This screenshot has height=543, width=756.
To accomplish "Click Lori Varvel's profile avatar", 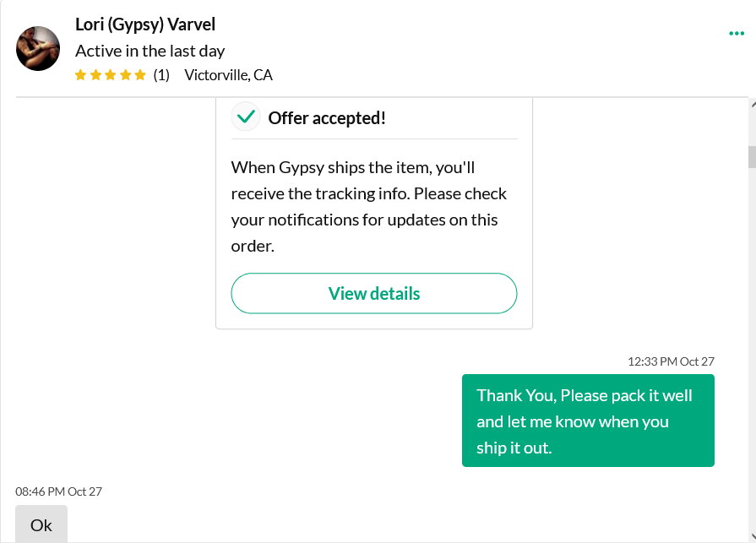I will click(38, 49).
